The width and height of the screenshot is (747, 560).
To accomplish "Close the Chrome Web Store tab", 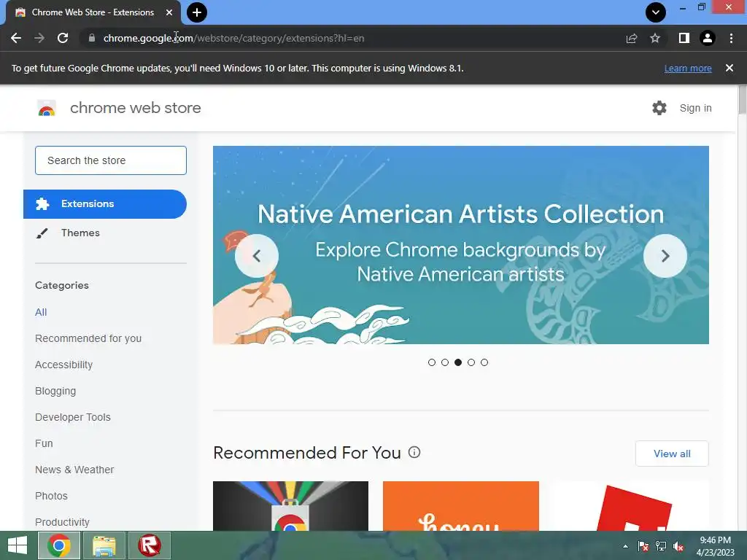I will click(169, 12).
